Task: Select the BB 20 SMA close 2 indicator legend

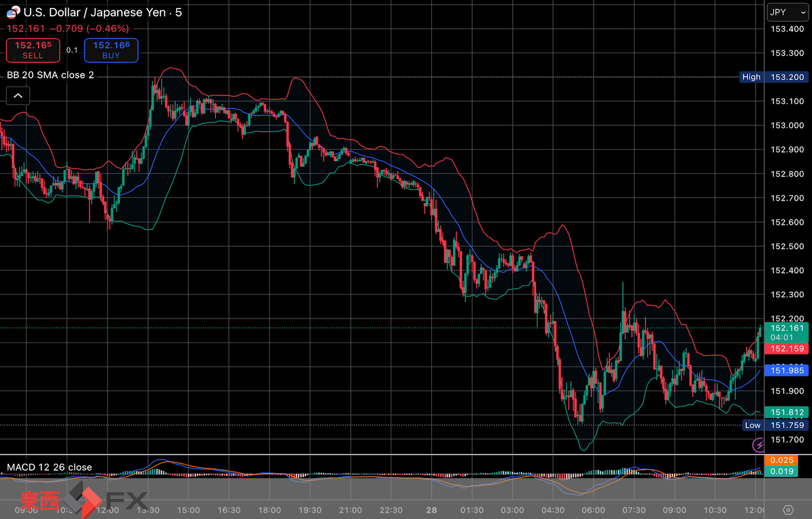Action: 50,75
